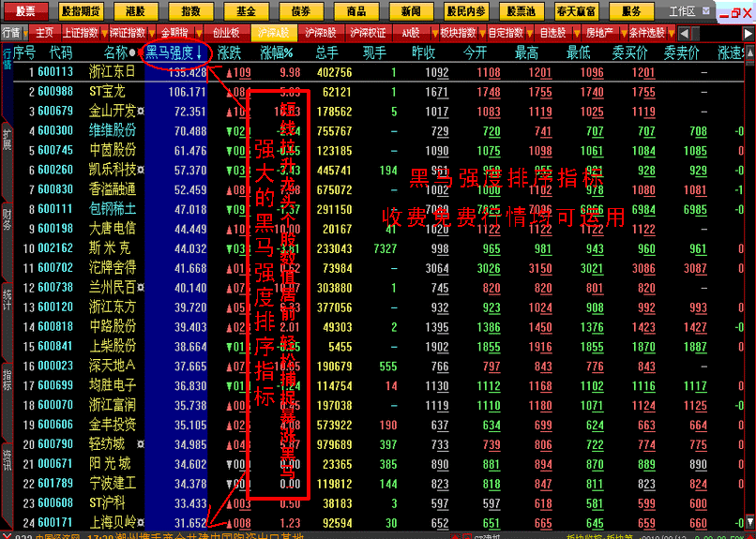
Task: Select the 指标 side tab
Action: [x=7, y=379]
